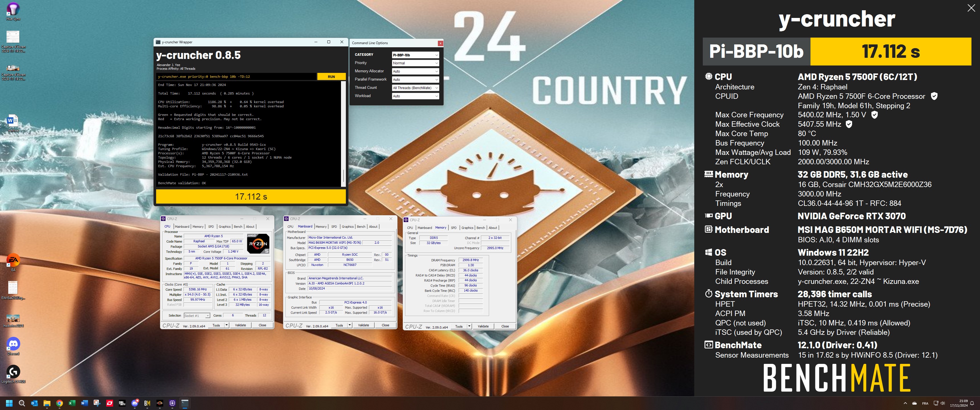Open Graphics tab in the CPU-Z Memory window
The width and height of the screenshot is (980, 410).
tap(467, 228)
